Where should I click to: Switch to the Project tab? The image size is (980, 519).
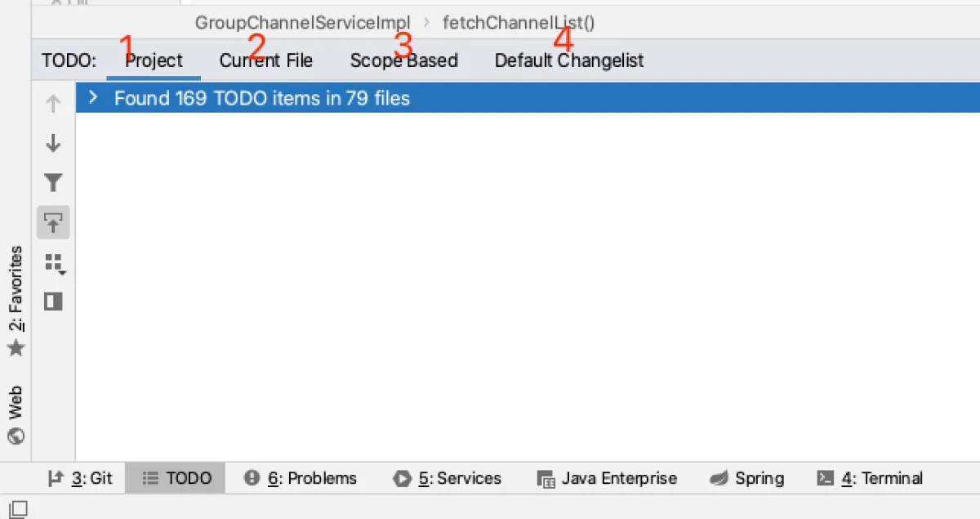154,60
